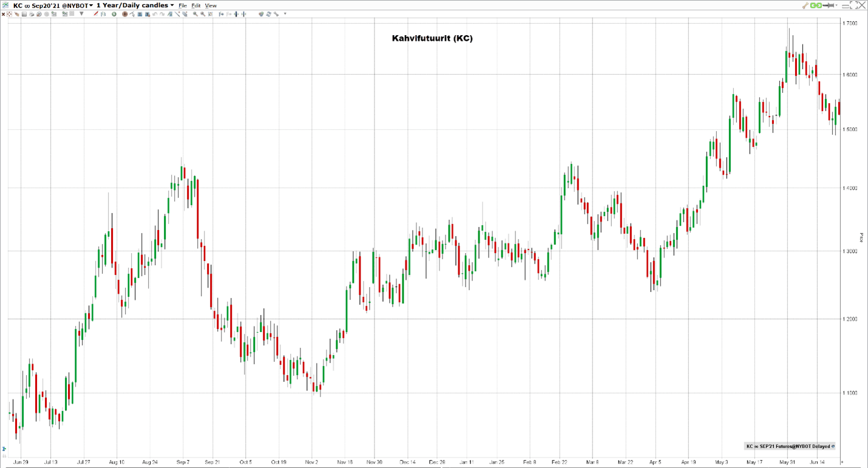The image size is (868, 468).
Task: Click the undo arrow icon
Action: [155, 14]
